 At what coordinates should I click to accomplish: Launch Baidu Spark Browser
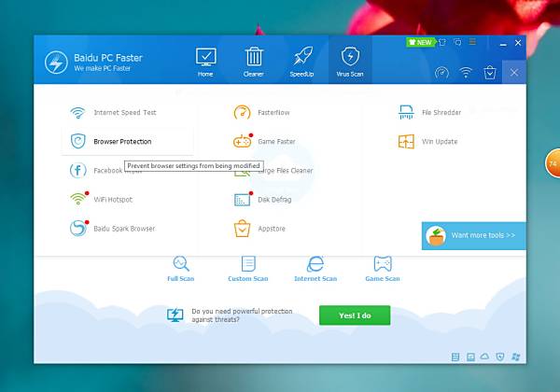[x=113, y=228]
